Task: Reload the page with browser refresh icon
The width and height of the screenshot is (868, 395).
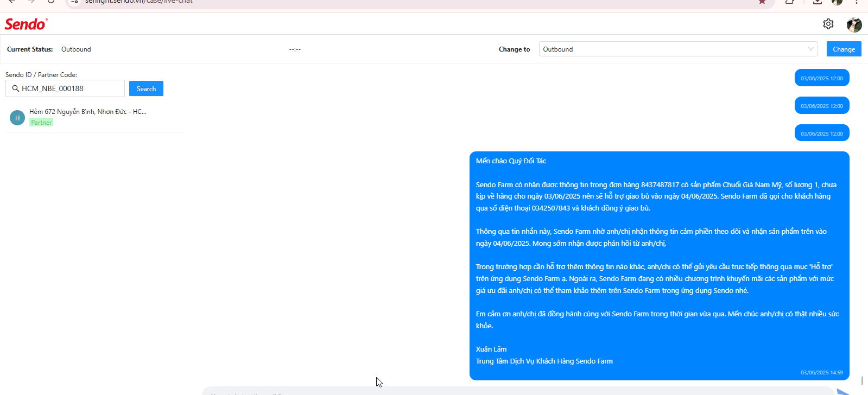Action: 50,2
